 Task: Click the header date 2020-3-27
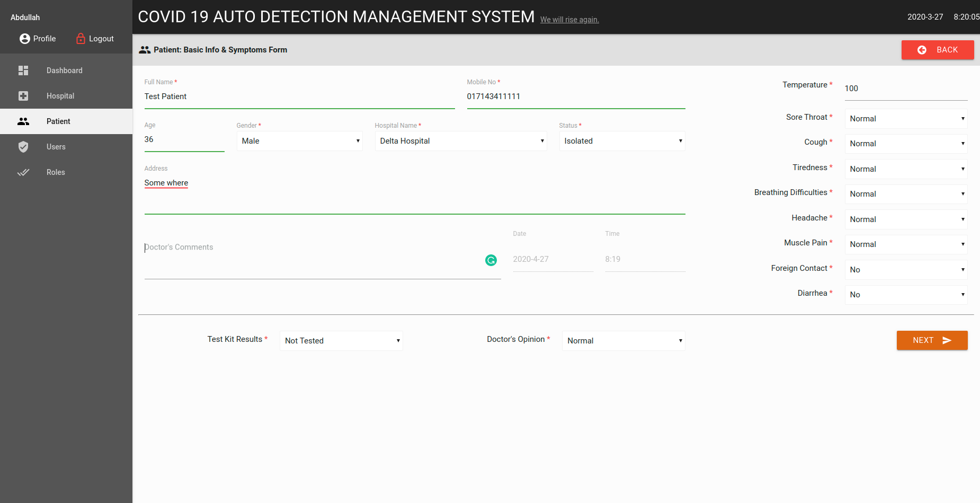pos(925,17)
